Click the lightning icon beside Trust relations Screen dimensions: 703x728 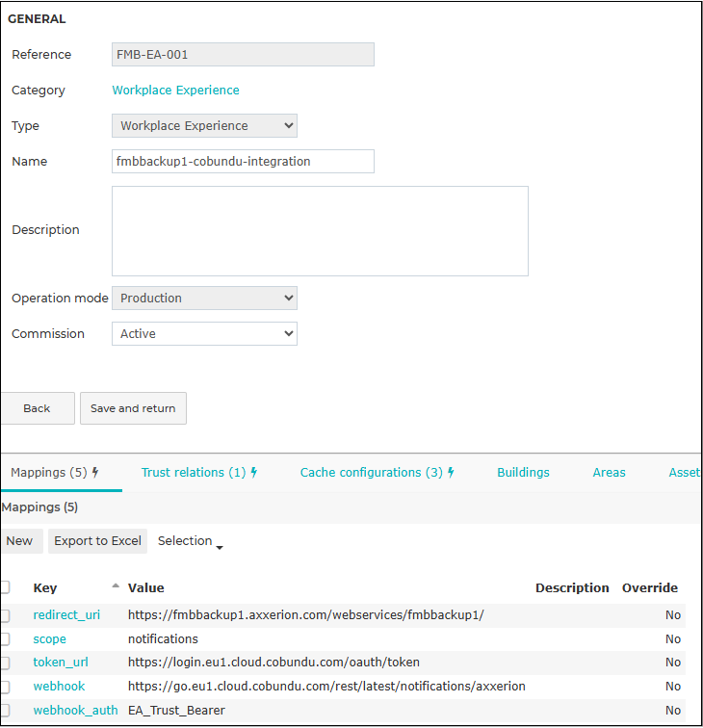point(254,473)
